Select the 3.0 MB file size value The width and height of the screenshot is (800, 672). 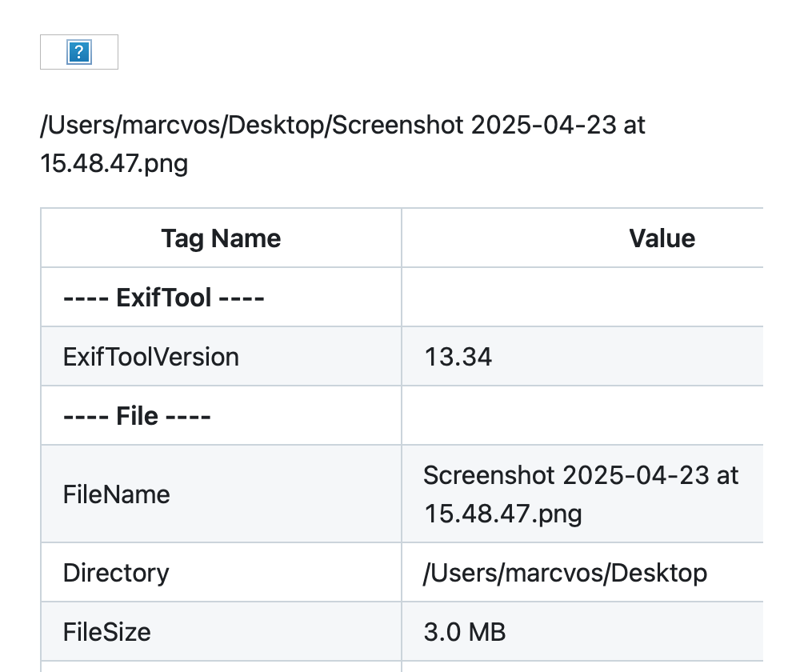[465, 632]
